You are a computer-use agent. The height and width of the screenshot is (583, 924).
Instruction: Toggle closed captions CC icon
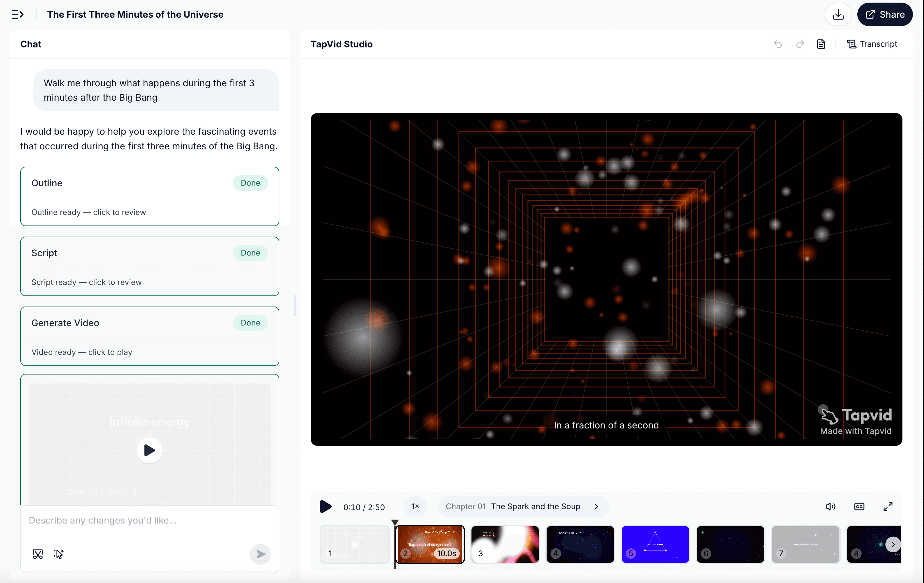pyautogui.click(x=859, y=507)
